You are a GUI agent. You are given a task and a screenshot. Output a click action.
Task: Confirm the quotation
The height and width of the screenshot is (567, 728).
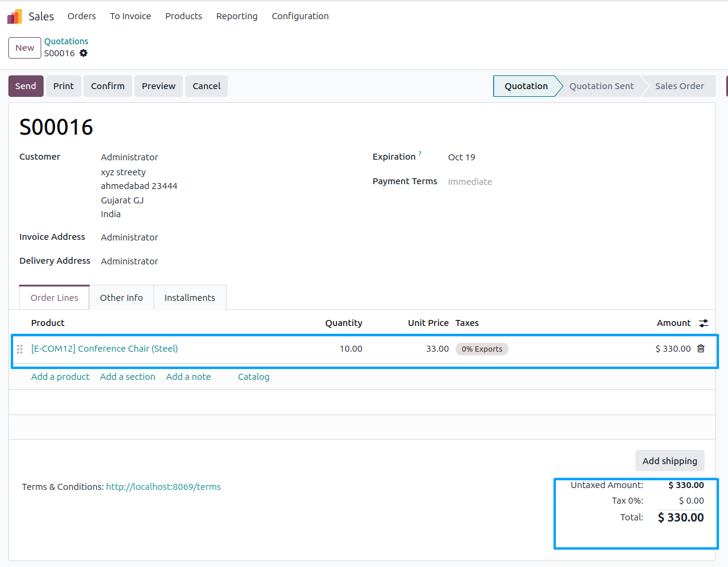[x=108, y=86]
